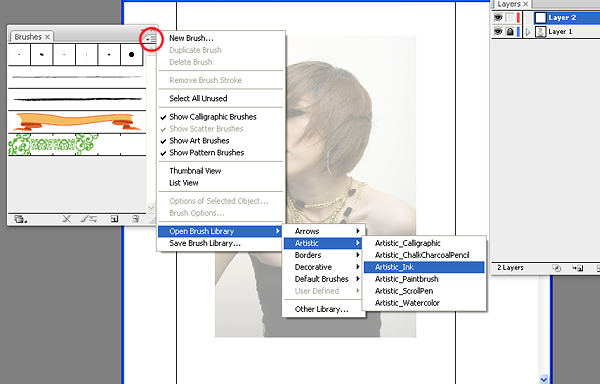Click empty lock box on Layer 2
This screenshot has height=384, width=600.
(x=510, y=18)
